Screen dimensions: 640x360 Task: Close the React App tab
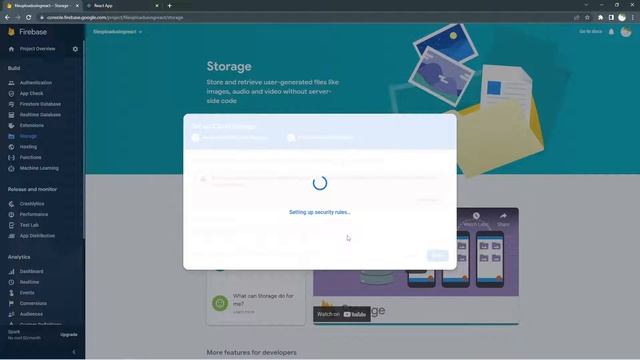[x=157, y=6]
